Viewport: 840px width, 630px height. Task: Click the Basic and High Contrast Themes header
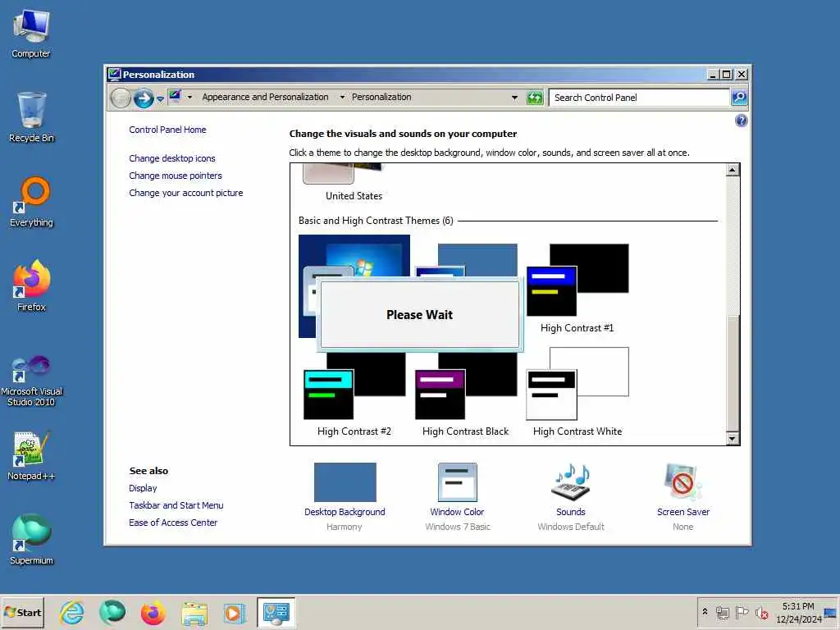[x=376, y=221]
